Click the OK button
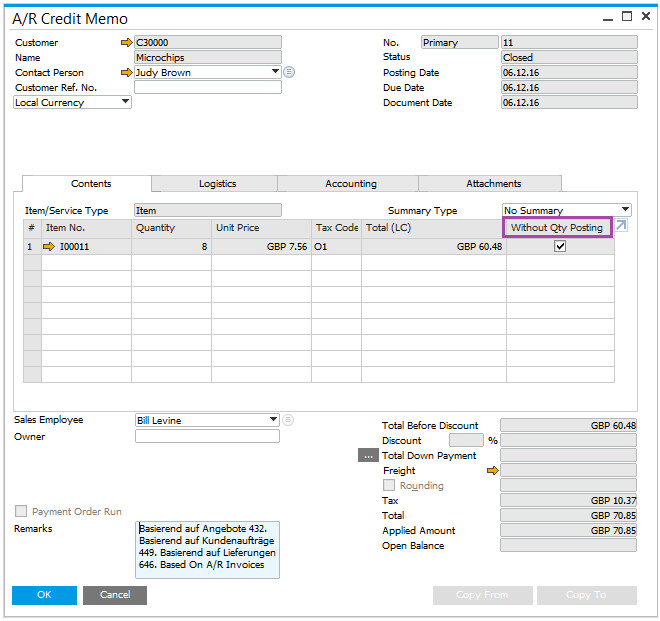This screenshot has width=660, height=621. (44, 595)
